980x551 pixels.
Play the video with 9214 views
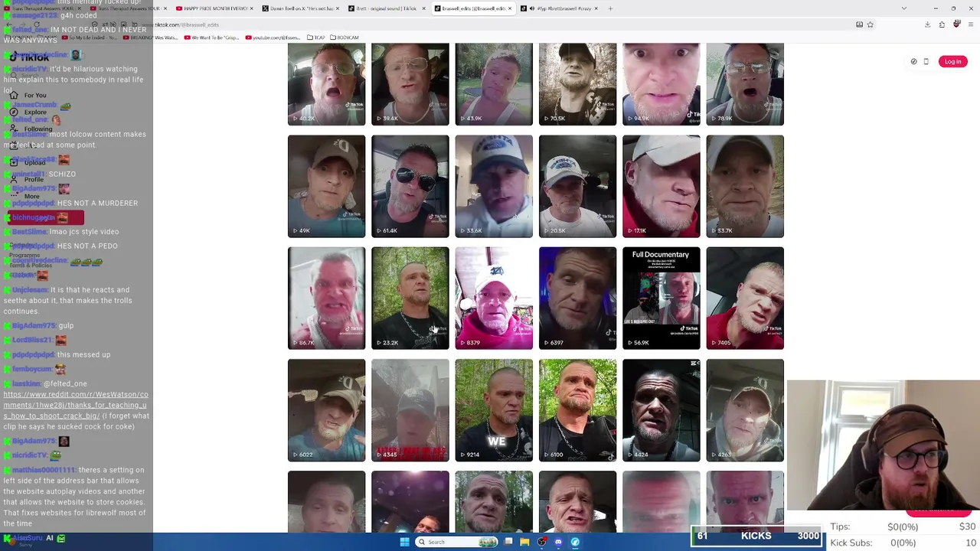tap(494, 410)
